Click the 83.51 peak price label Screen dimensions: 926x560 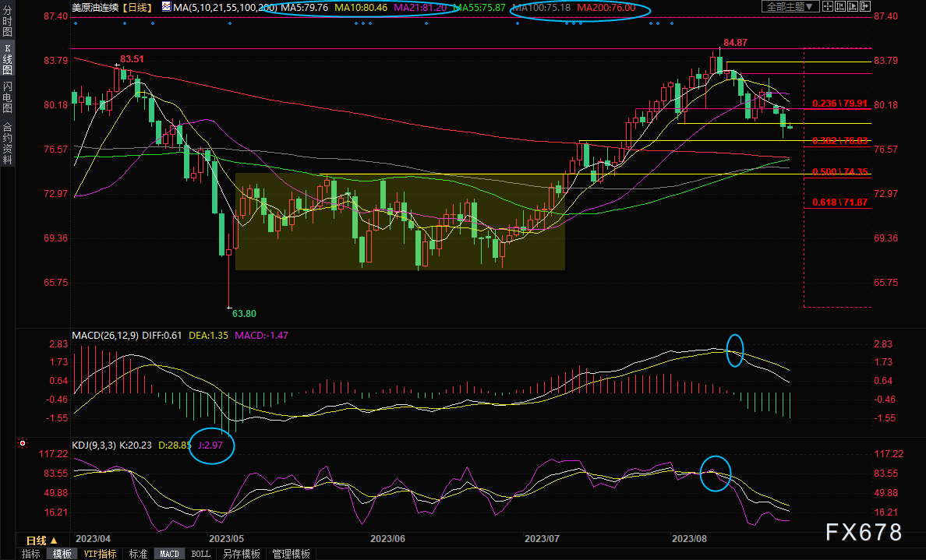[132, 59]
